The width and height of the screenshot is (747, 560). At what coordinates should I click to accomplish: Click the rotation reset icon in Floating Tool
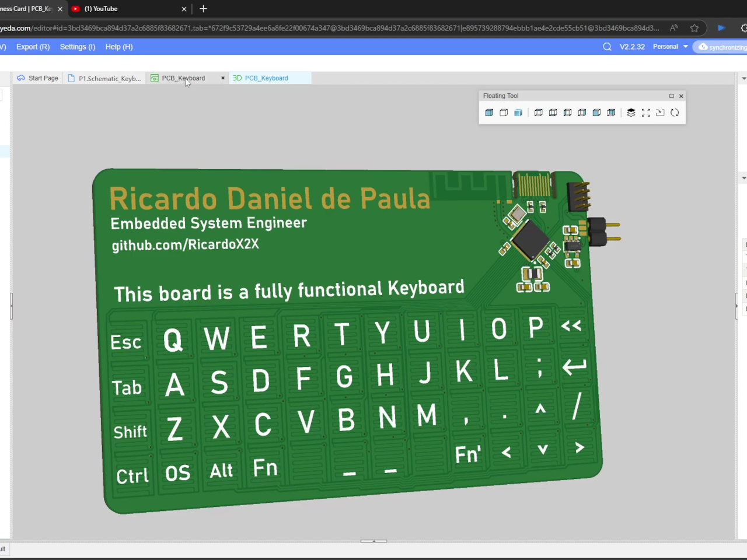tap(675, 112)
